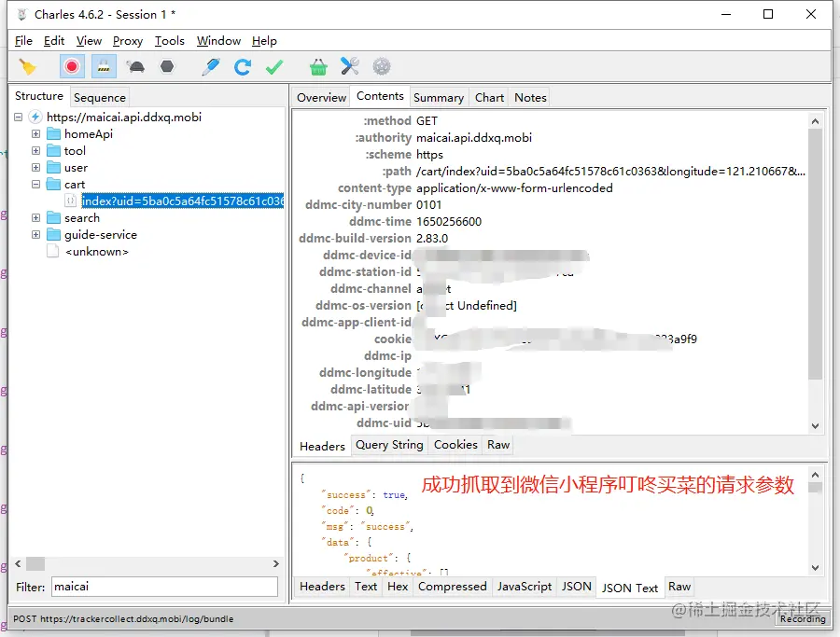Click scroll-up arrow in response pane
This screenshot has width=840, height=637.
tap(815, 475)
